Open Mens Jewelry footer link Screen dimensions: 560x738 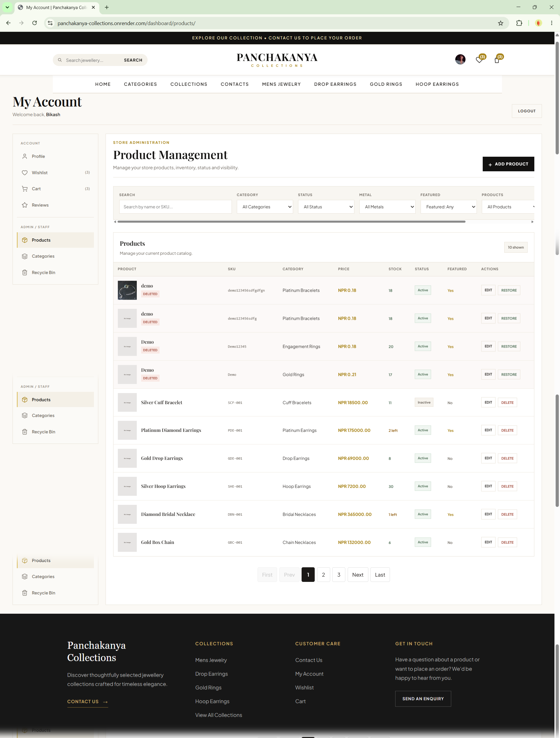click(x=211, y=660)
